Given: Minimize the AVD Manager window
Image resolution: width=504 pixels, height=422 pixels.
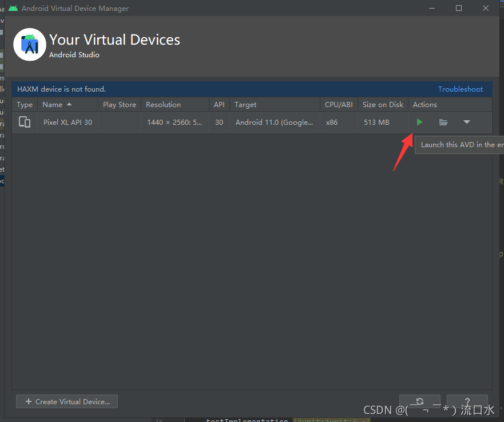Looking at the screenshot, I should point(432,8).
